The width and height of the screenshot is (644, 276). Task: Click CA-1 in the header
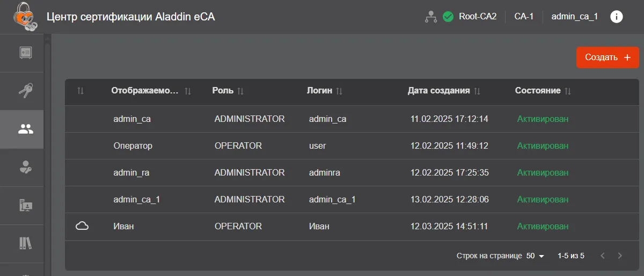point(524,17)
